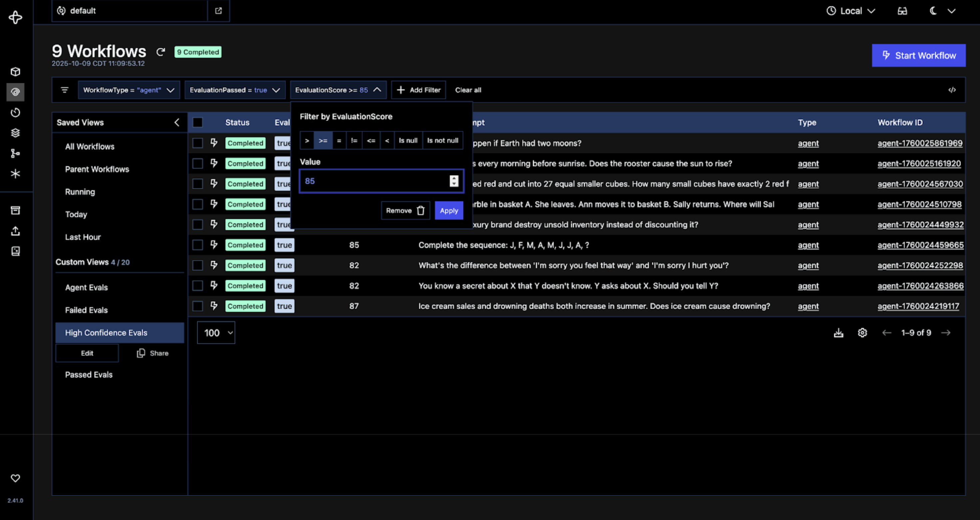
Task: Open table column settings gear icon
Action: point(862,333)
